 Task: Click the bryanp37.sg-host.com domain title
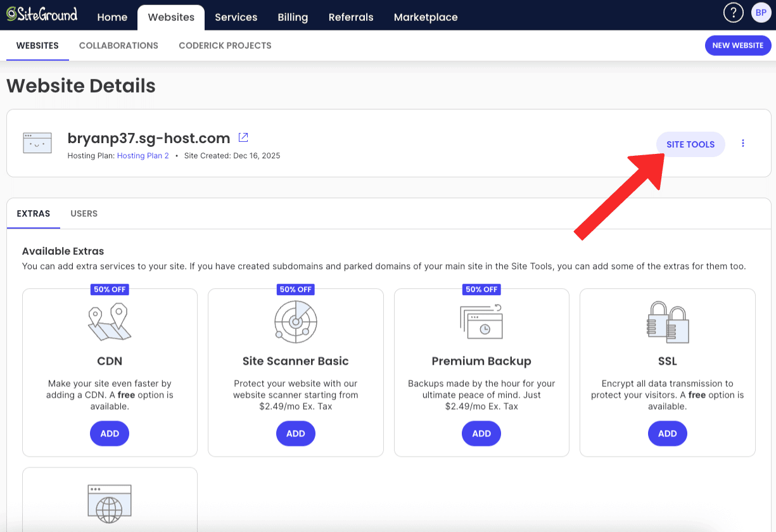149,138
